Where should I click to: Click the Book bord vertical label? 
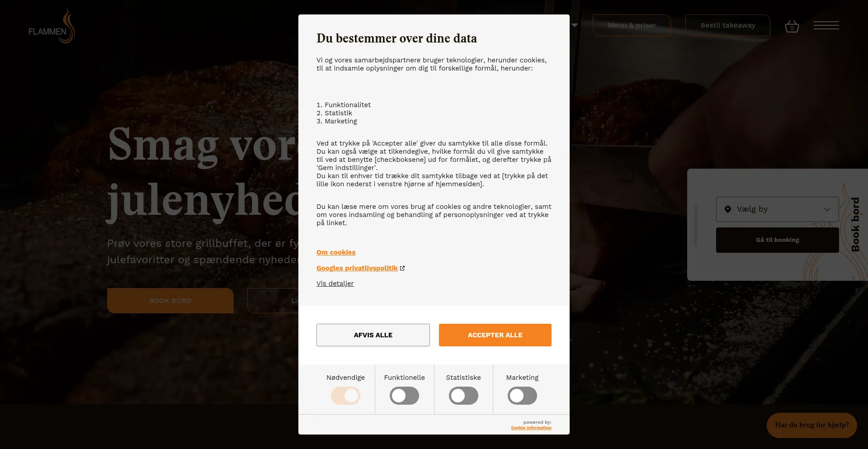(x=855, y=225)
